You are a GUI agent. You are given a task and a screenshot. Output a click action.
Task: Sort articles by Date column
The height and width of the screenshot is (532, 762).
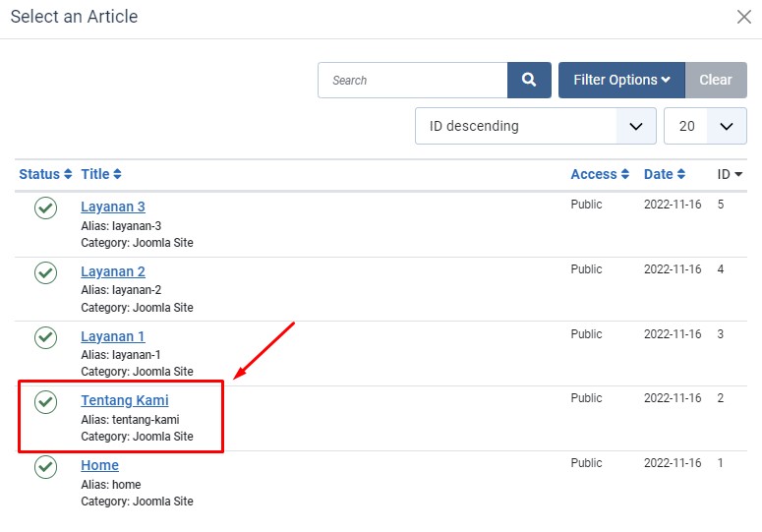(665, 174)
